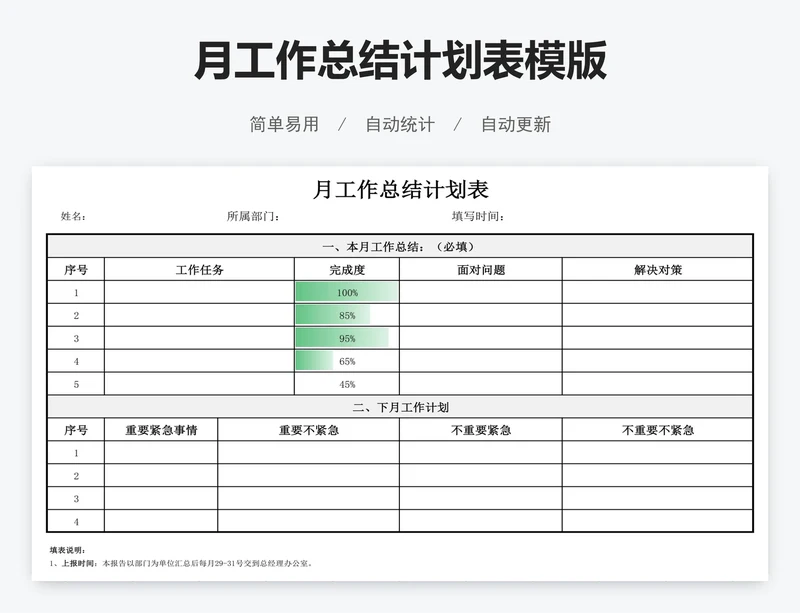This screenshot has height=613, width=800.
Task: Click the 所属部门: field label
Action: coord(253,216)
